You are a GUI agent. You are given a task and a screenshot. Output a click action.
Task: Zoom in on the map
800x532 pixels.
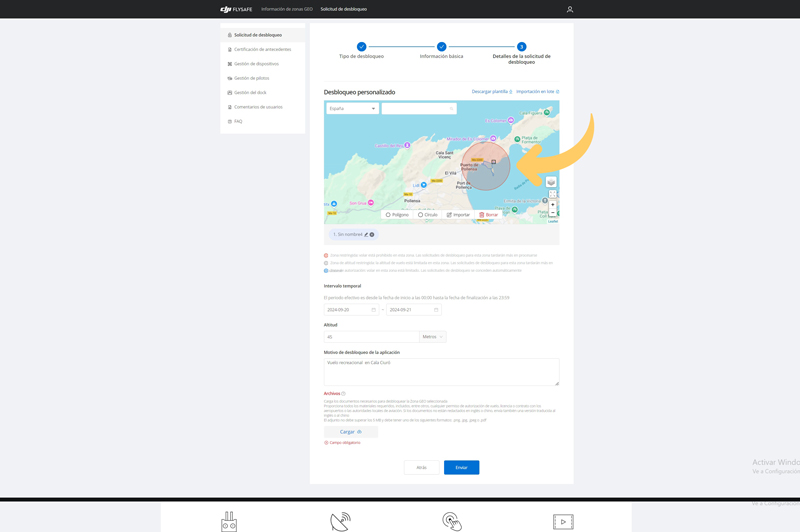pyautogui.click(x=552, y=205)
